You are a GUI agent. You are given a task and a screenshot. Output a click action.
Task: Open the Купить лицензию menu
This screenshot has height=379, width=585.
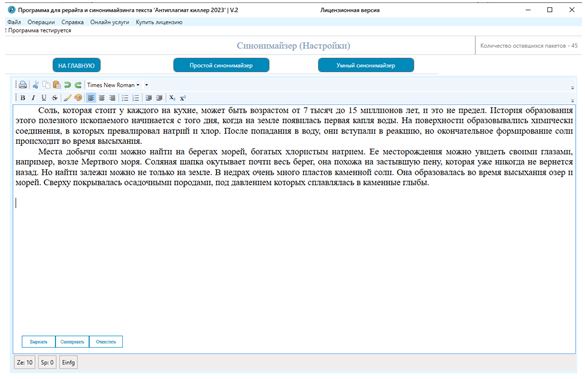(x=159, y=22)
